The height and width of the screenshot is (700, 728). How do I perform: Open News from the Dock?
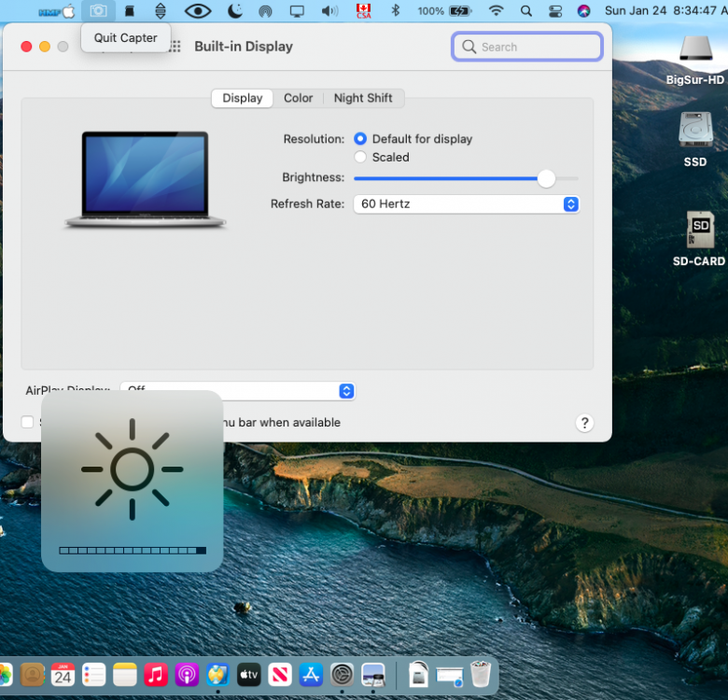coord(280,675)
